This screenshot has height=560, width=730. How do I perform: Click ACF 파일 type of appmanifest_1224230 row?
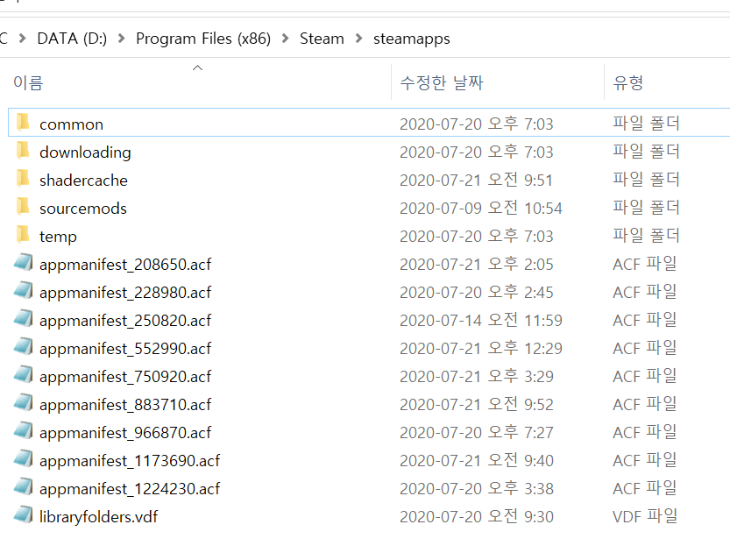click(645, 488)
